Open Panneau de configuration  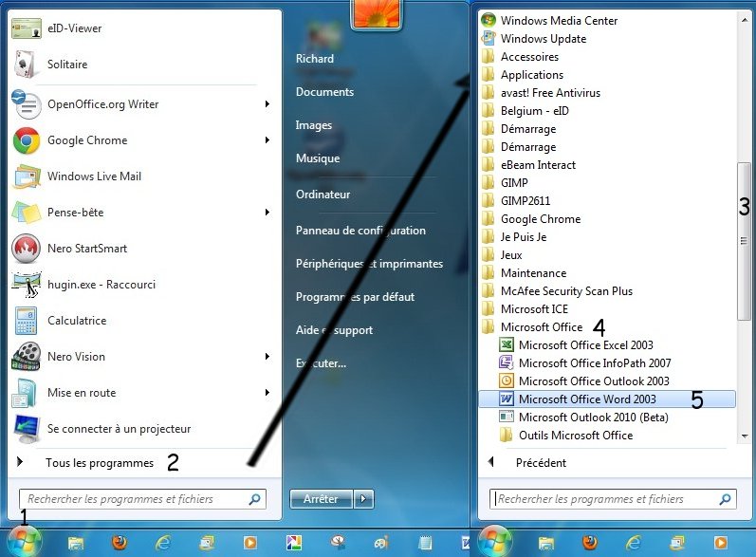tap(360, 231)
